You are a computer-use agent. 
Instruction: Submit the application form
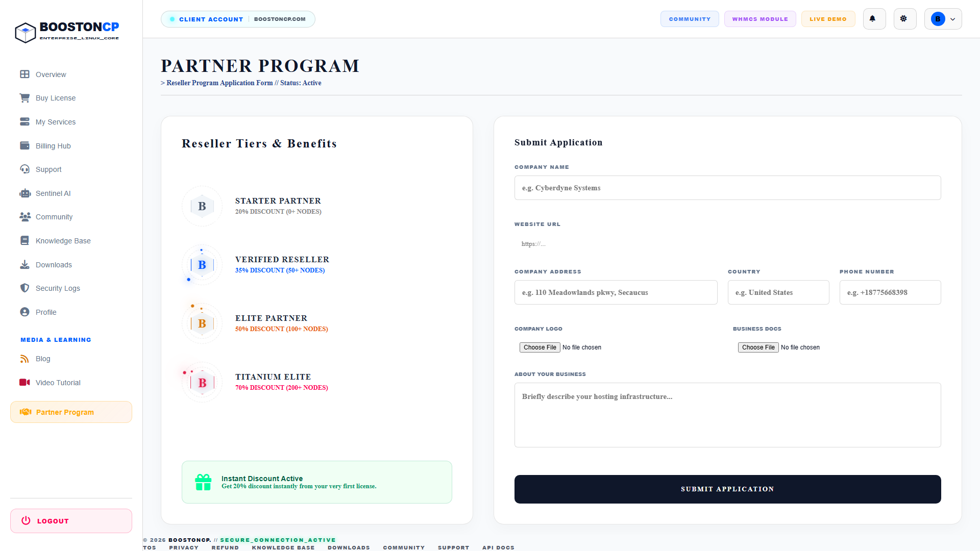point(727,489)
